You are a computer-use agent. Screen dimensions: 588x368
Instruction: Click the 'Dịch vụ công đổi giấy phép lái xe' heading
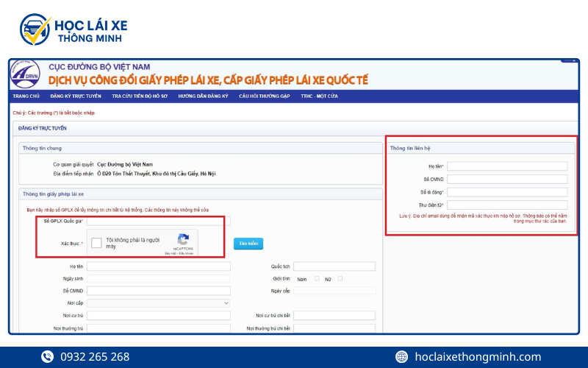click(208, 80)
